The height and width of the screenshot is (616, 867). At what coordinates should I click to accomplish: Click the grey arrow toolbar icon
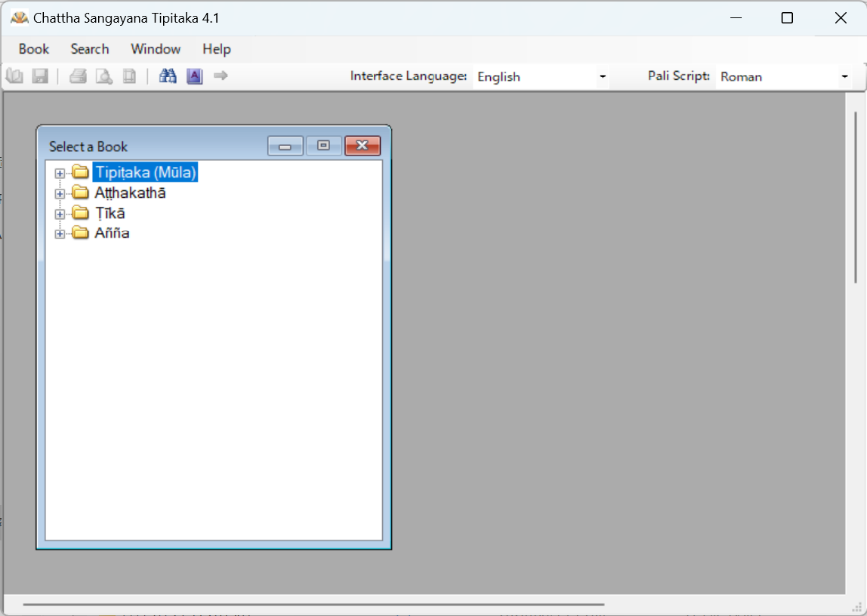[220, 76]
